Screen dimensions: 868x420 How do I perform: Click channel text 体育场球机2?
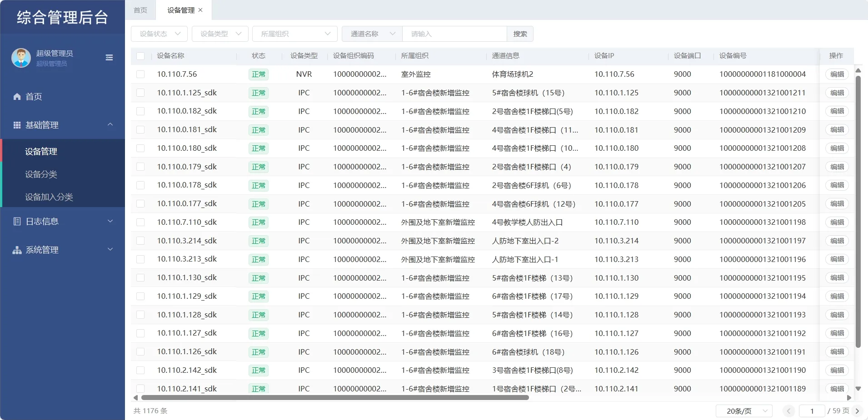click(513, 74)
